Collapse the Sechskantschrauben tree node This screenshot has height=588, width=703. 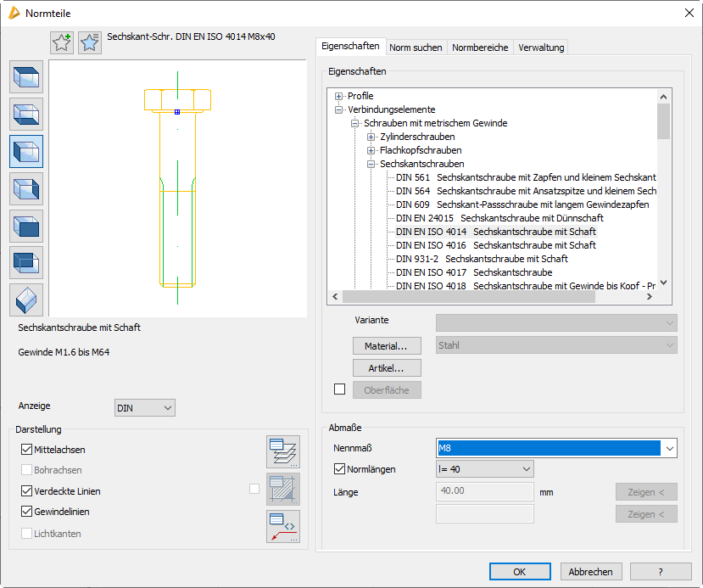coord(371,164)
